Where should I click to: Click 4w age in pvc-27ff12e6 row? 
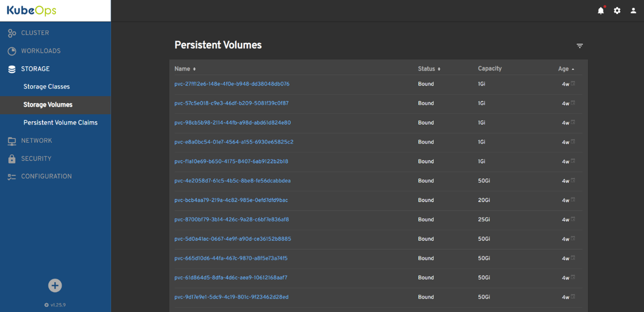point(566,85)
